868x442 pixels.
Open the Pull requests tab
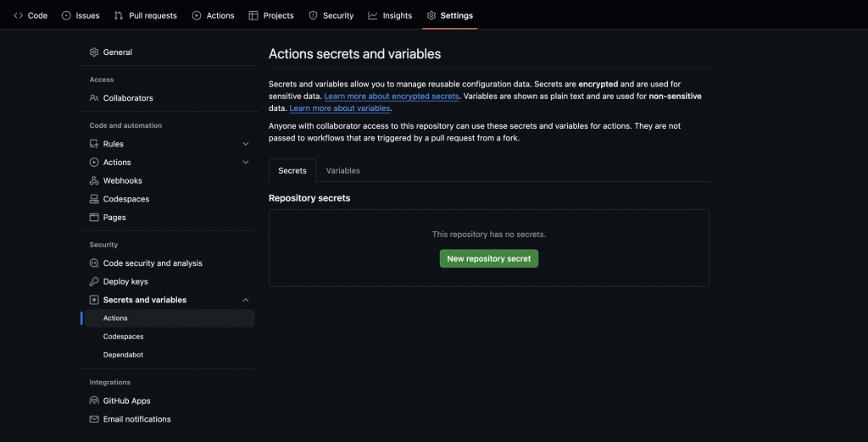(146, 15)
